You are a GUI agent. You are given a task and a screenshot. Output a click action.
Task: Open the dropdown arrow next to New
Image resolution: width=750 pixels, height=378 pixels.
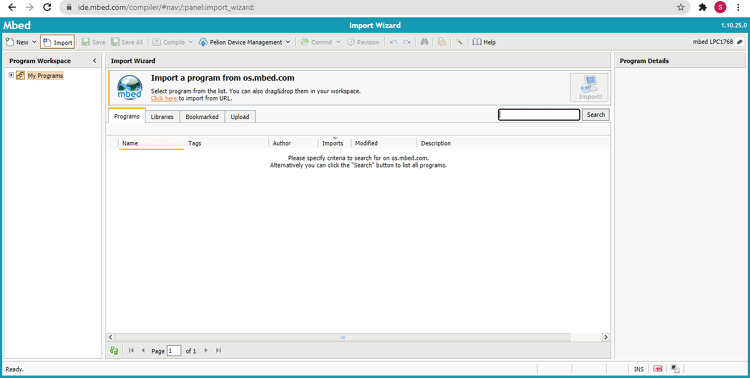pos(34,42)
